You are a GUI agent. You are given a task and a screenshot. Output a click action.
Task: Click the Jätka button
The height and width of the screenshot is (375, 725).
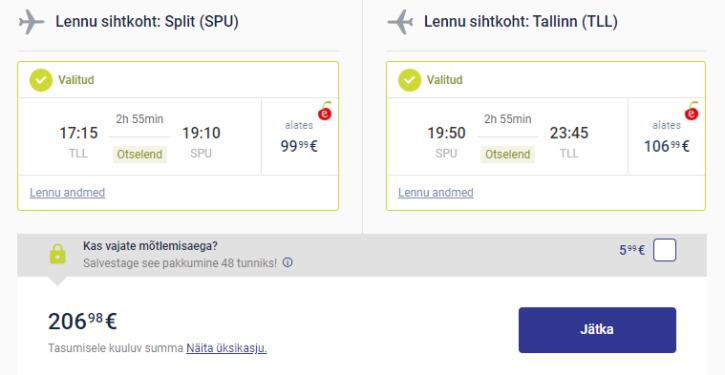click(x=597, y=330)
